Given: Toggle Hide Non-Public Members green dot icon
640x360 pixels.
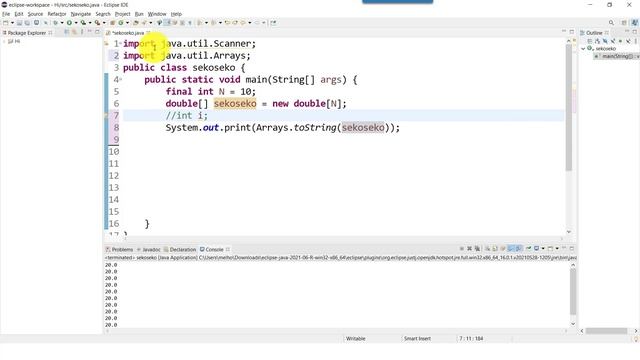Looking at the screenshot, I should (x=620, y=41).
